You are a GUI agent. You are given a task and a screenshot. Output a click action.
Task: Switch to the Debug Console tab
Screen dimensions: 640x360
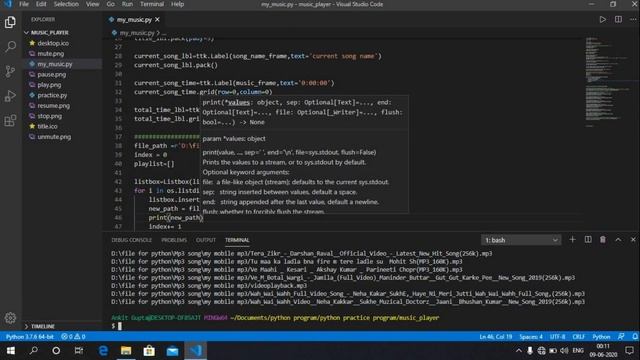click(131, 240)
